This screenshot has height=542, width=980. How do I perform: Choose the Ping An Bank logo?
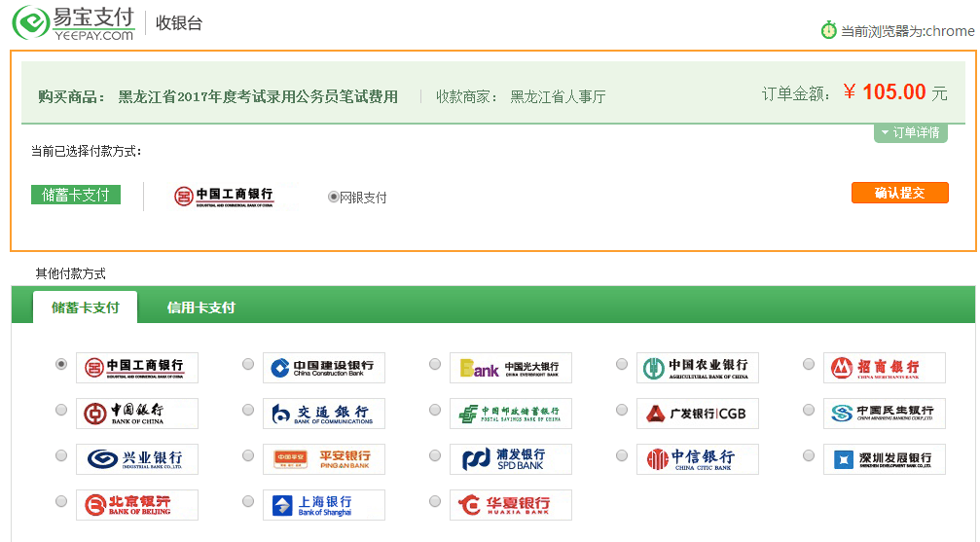[x=323, y=459]
